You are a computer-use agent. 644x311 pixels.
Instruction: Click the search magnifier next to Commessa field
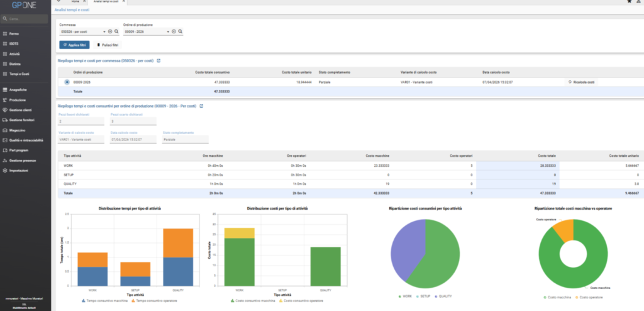(116, 31)
